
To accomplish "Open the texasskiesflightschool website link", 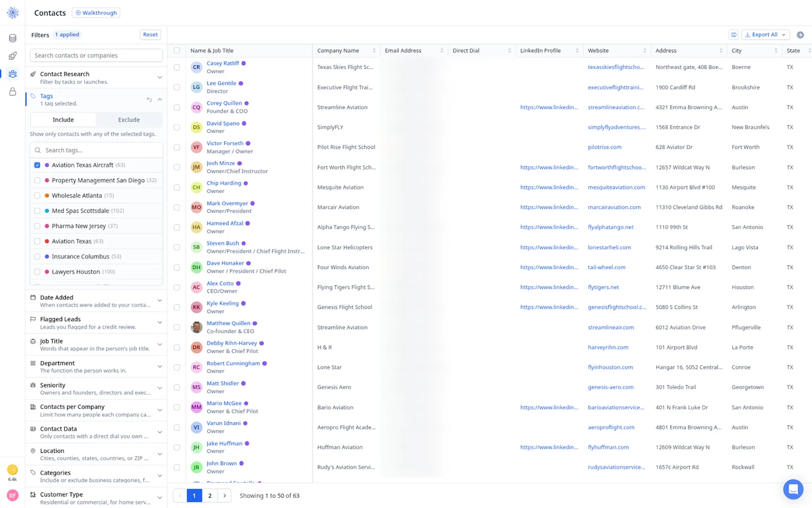I will (616, 67).
